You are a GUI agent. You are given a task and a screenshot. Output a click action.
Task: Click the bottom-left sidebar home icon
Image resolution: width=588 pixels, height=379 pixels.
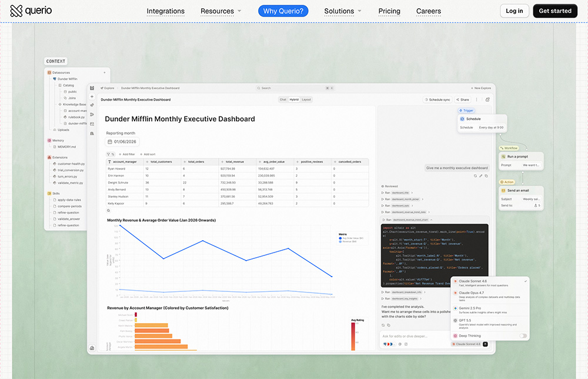coord(92,348)
